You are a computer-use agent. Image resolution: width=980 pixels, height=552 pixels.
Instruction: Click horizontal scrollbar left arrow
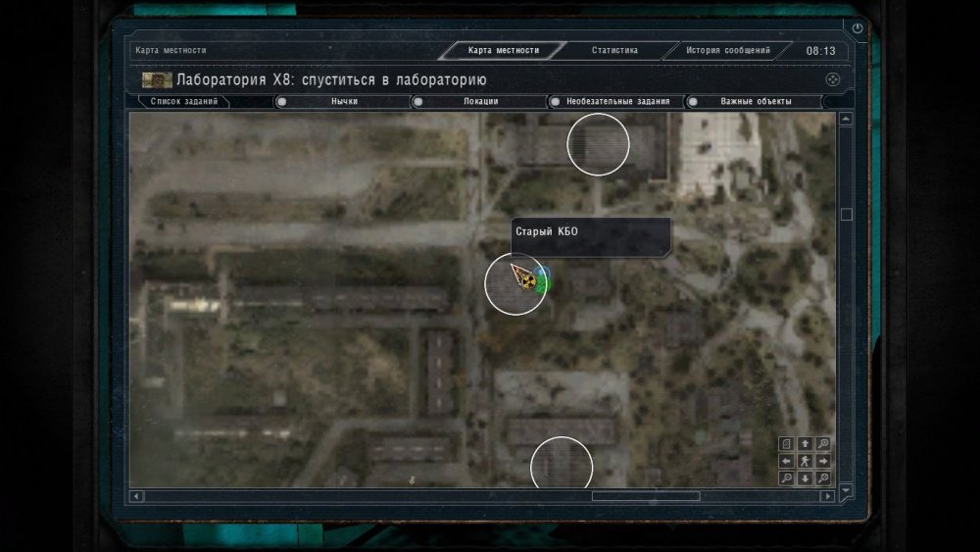[x=137, y=496]
